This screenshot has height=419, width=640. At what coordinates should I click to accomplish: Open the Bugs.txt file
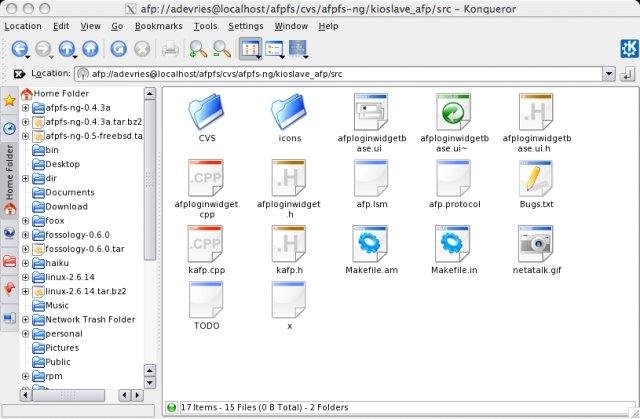tap(536, 184)
